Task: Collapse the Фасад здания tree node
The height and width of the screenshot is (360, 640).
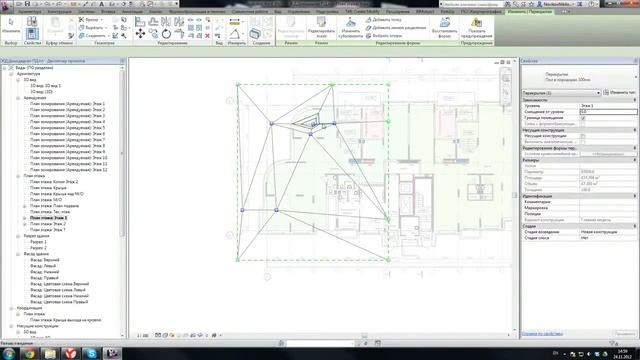Action: [x=18, y=254]
